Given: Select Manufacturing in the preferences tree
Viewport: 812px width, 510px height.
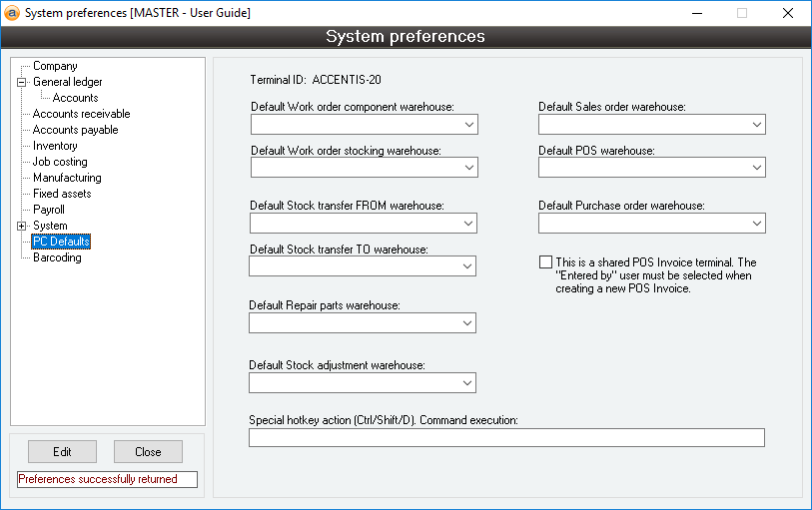Looking at the screenshot, I should 67,178.
